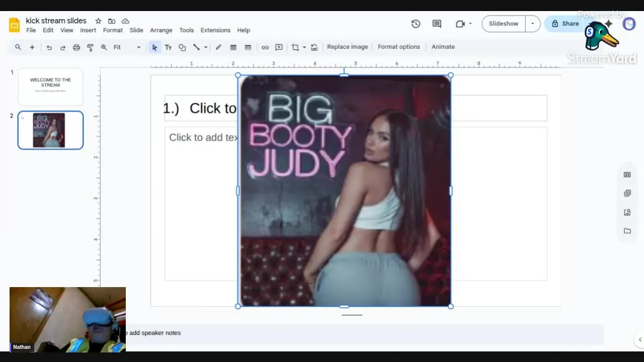Open the search menus magnifier
The width and height of the screenshot is (644, 362).
18,47
